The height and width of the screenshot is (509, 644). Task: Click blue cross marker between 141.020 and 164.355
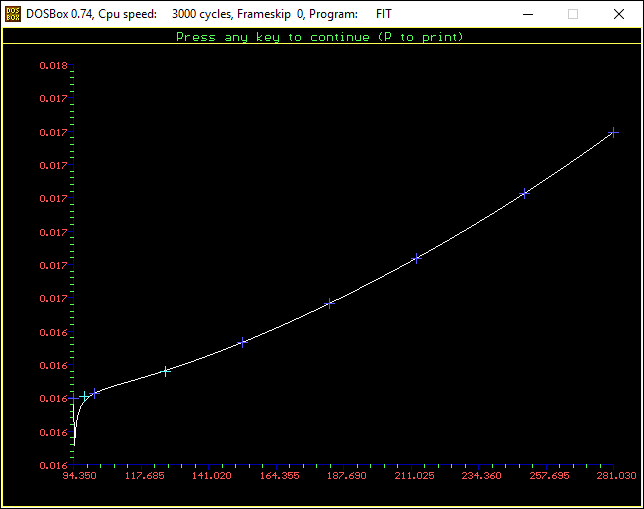[242, 343]
